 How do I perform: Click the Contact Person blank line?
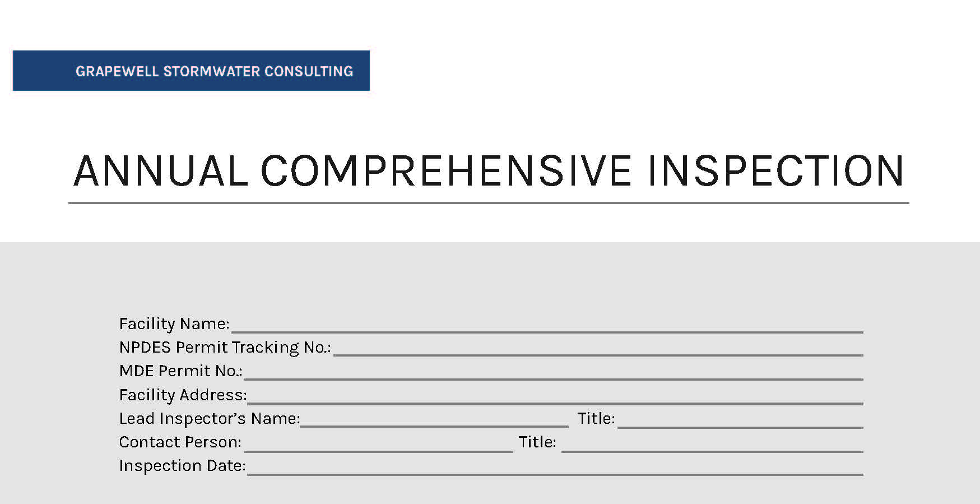coord(378,443)
